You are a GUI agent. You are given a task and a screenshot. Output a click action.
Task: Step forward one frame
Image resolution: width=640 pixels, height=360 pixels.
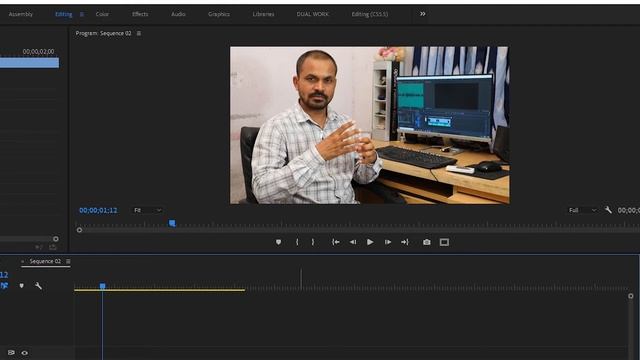[387, 242]
